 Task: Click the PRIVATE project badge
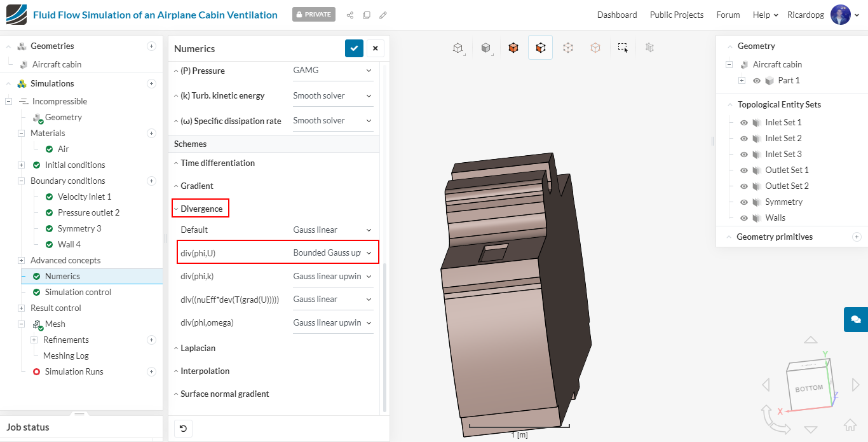pos(314,14)
